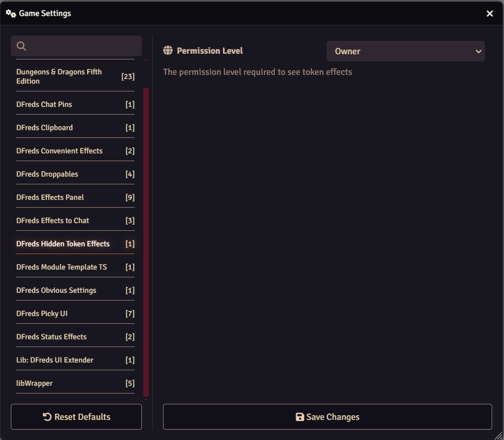Select the libWrapper settings category
Screen dimensions: 504x440
click(75, 383)
